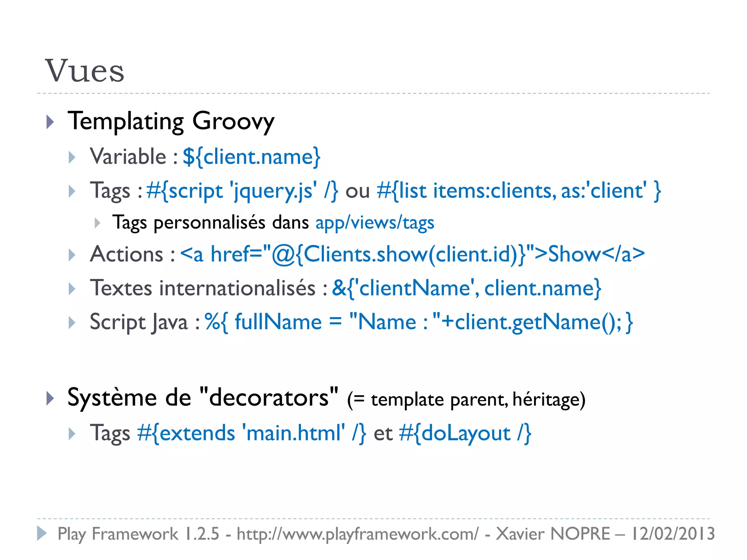
Task: Click the bullet arrow next to "Variable :"
Action: (x=72, y=157)
